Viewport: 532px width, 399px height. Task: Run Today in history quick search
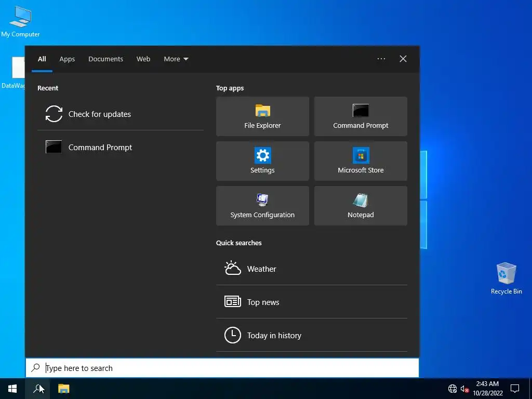(312, 335)
